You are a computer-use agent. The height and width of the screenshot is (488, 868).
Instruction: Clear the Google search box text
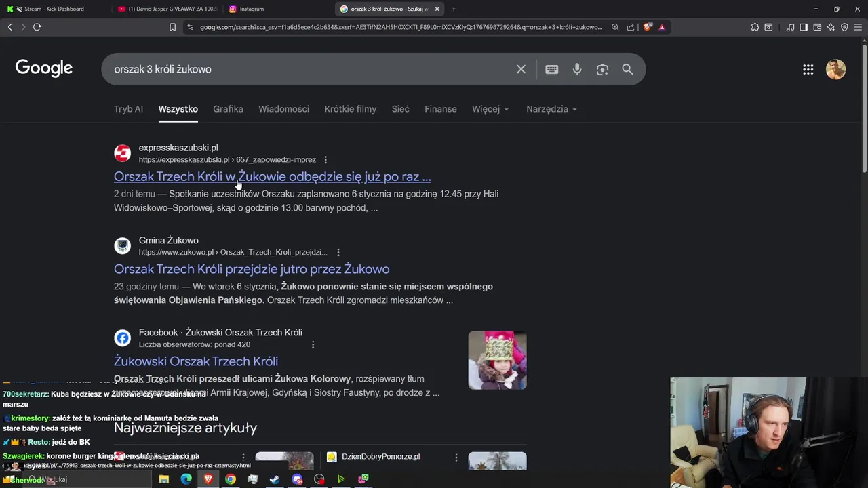click(x=521, y=69)
